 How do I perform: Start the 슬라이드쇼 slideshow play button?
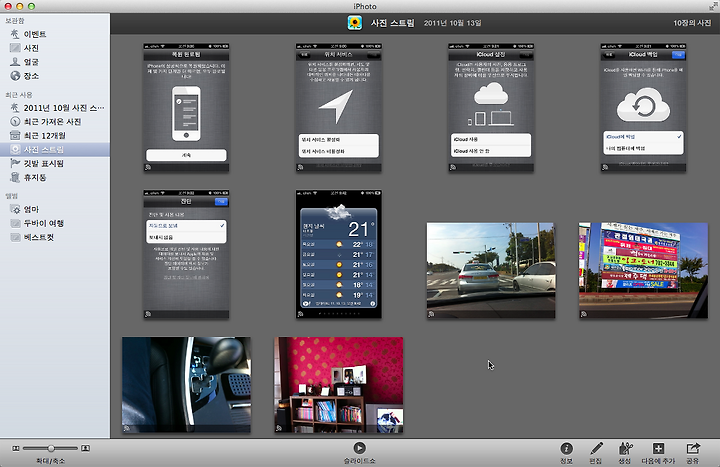pos(360,448)
